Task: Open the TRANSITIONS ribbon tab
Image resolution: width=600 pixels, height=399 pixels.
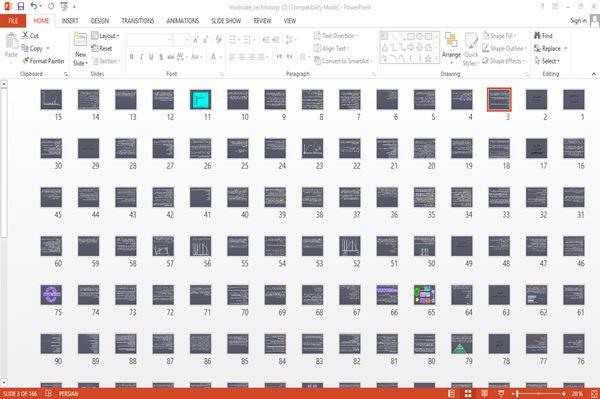Action: click(x=138, y=21)
